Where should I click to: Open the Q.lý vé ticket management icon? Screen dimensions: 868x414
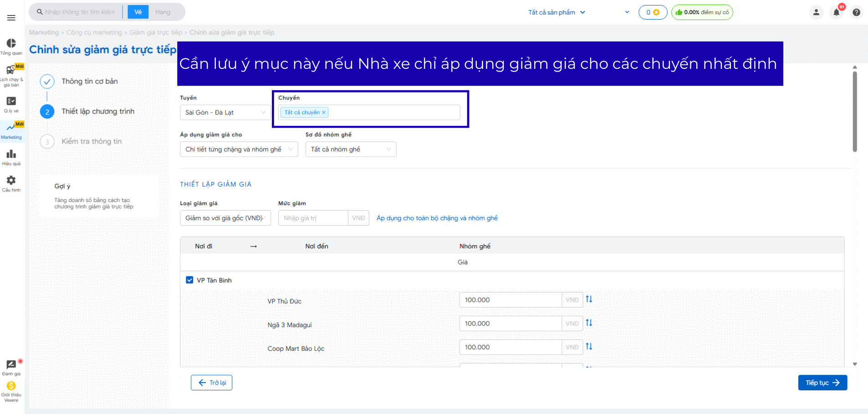[x=11, y=101]
